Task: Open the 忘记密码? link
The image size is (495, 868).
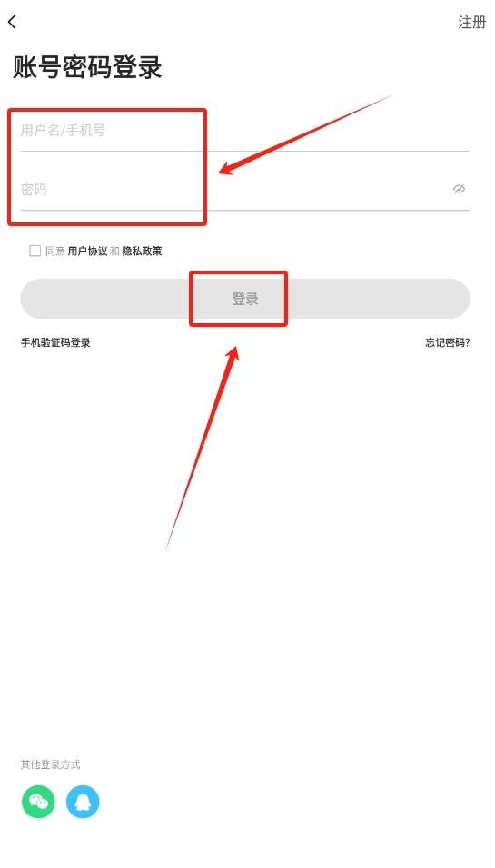Action: pos(448,342)
